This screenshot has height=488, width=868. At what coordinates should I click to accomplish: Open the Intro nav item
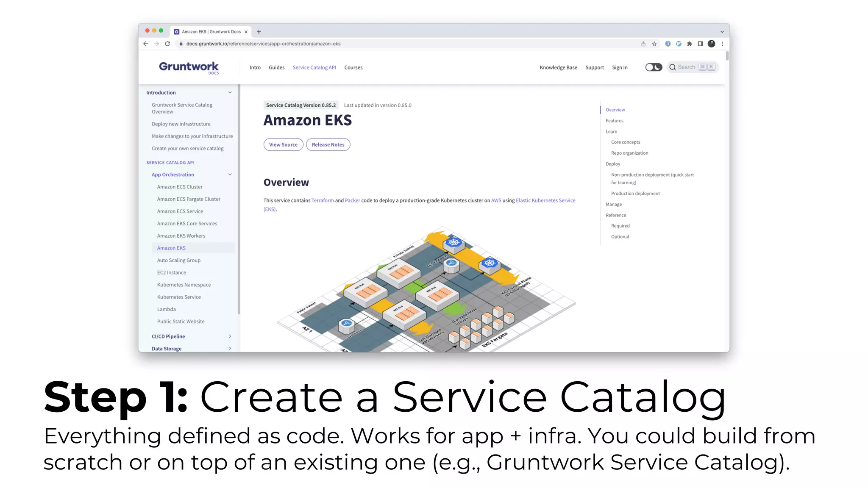pyautogui.click(x=255, y=67)
